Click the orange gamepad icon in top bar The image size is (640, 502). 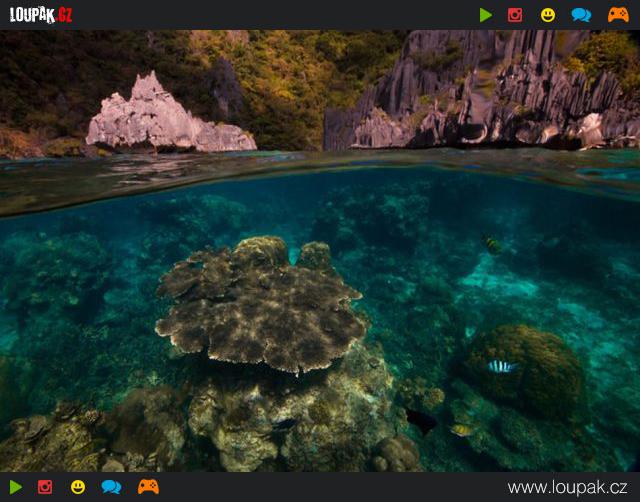click(x=618, y=15)
